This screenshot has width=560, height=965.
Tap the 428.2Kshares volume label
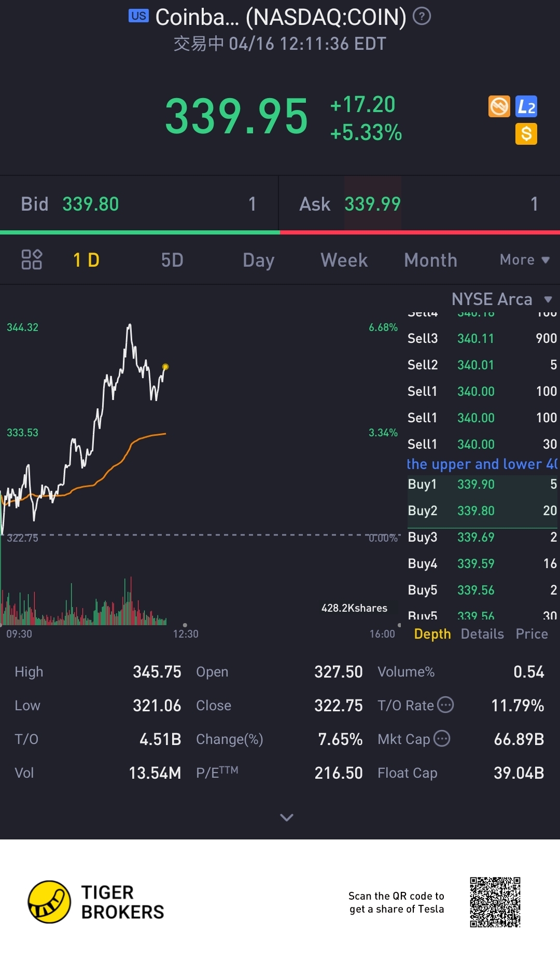tap(354, 608)
